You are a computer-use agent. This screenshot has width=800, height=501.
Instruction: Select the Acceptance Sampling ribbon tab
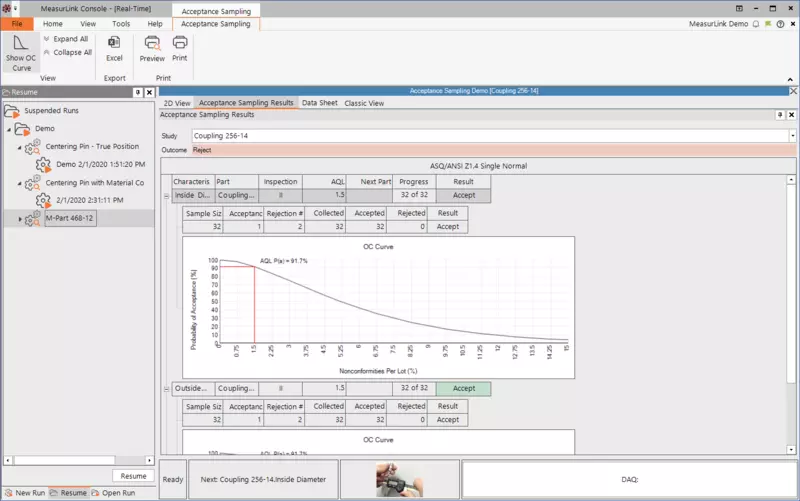tap(216, 23)
